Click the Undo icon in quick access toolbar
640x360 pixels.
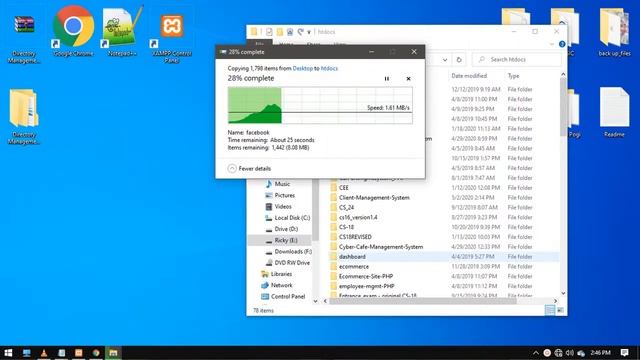pos(300,32)
